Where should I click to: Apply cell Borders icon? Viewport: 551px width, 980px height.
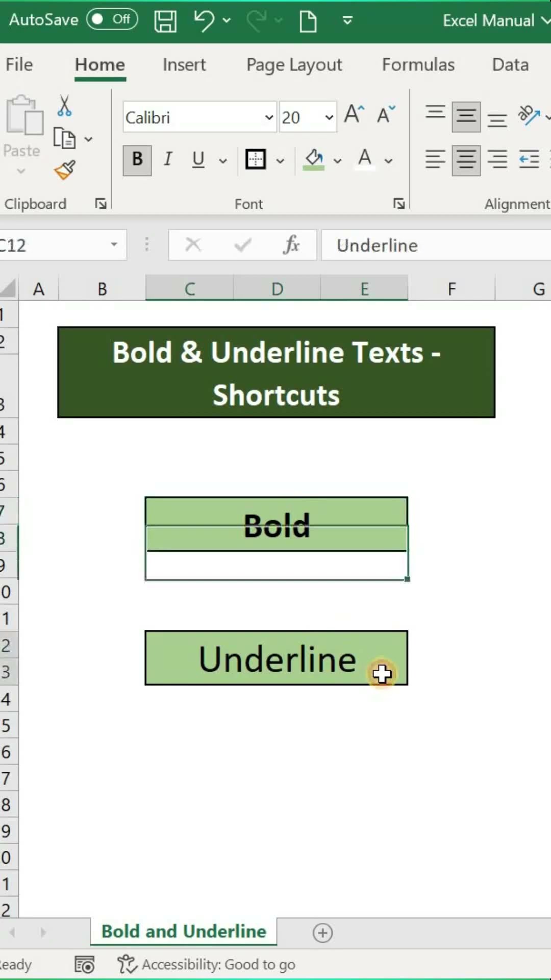256,160
